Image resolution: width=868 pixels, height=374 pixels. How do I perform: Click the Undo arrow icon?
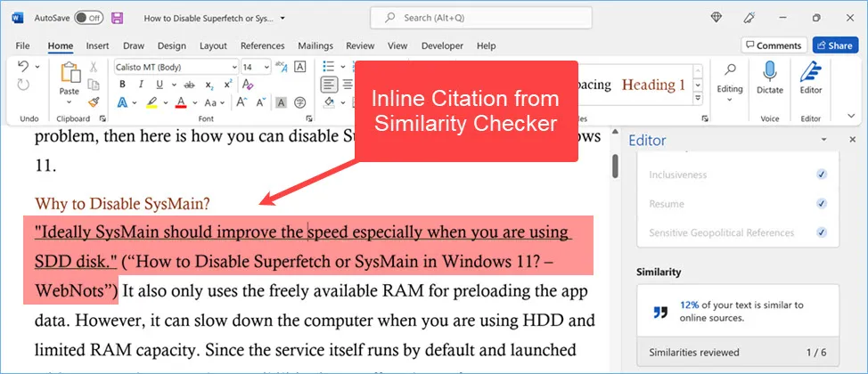click(x=23, y=67)
